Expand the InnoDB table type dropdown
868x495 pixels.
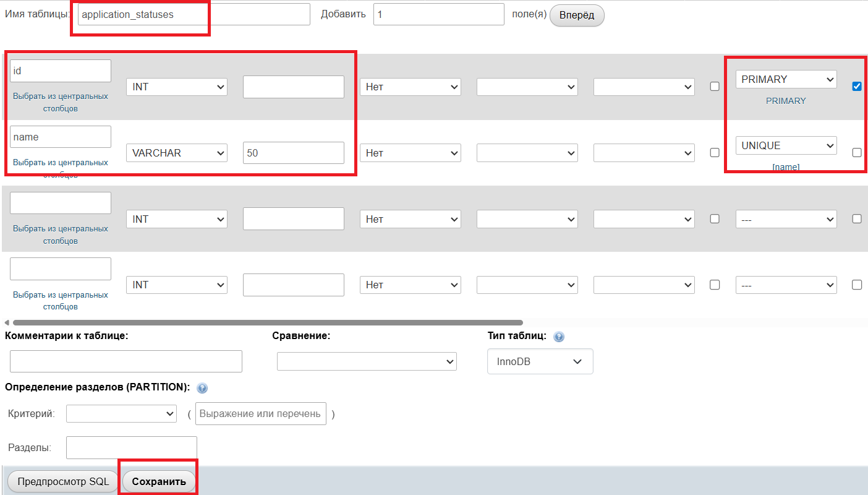tap(540, 361)
